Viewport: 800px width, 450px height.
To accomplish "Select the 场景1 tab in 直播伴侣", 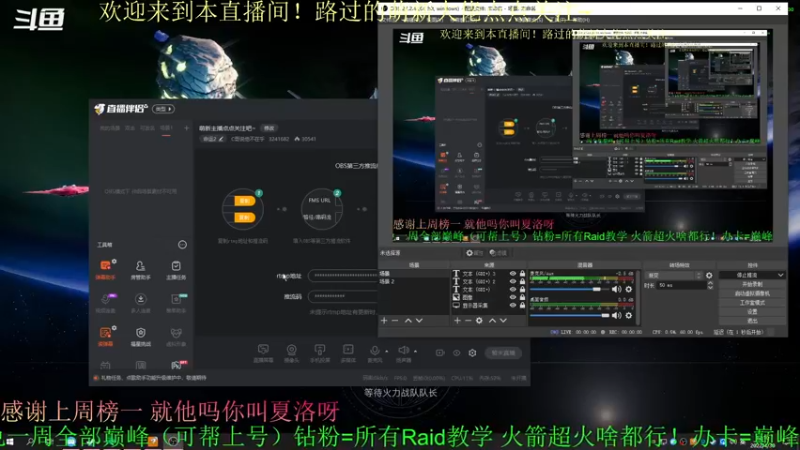I will [x=166, y=128].
